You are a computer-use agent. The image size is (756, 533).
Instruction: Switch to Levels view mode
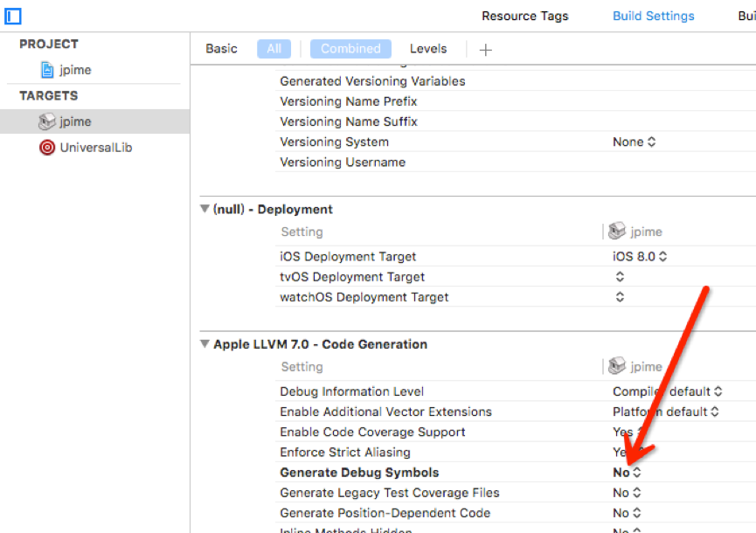point(428,49)
